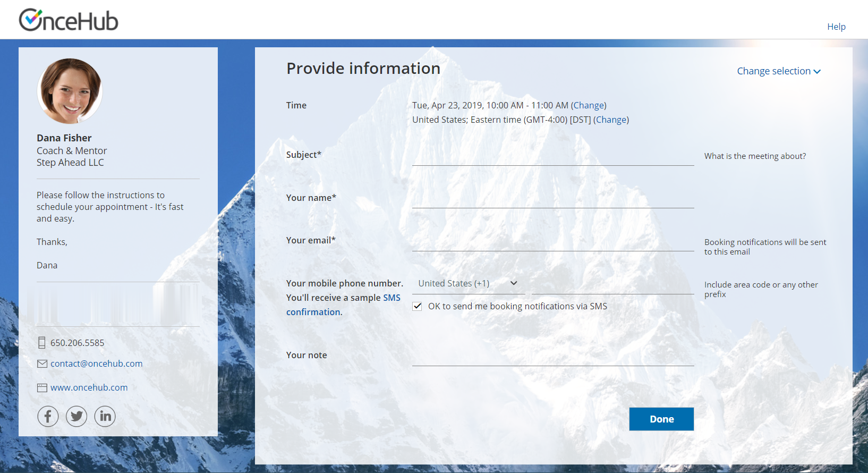Viewport: 868px width, 473px height.
Task: Click Change next to the Eastern time zone
Action: (x=611, y=120)
